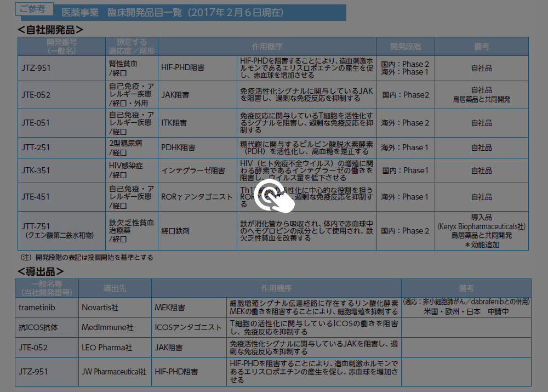Viewport: 548px width, 392px height.
Task: Click "備考" header in the 自社開発品 table
Action: pyautogui.click(x=482, y=47)
